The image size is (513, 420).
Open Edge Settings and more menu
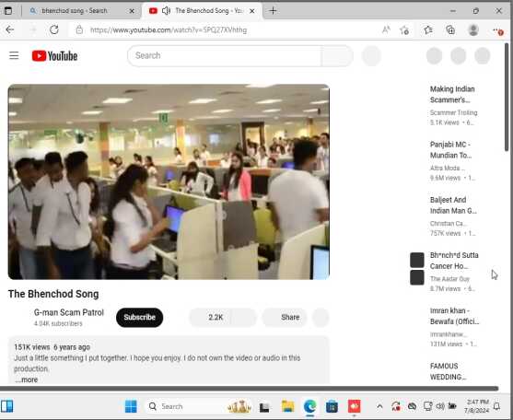(x=497, y=30)
